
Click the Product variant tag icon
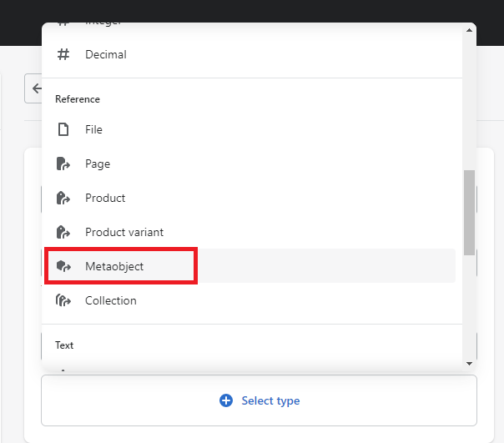63,232
